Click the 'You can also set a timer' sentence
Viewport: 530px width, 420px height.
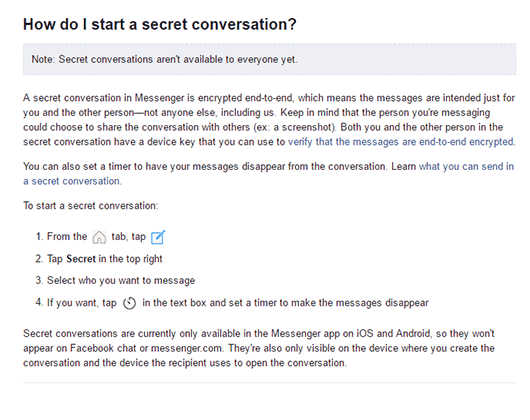[x=204, y=166]
